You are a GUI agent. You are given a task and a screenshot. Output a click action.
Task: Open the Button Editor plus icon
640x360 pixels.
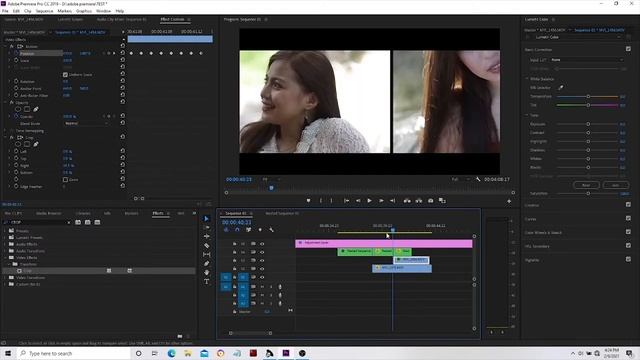pyautogui.click(x=509, y=201)
